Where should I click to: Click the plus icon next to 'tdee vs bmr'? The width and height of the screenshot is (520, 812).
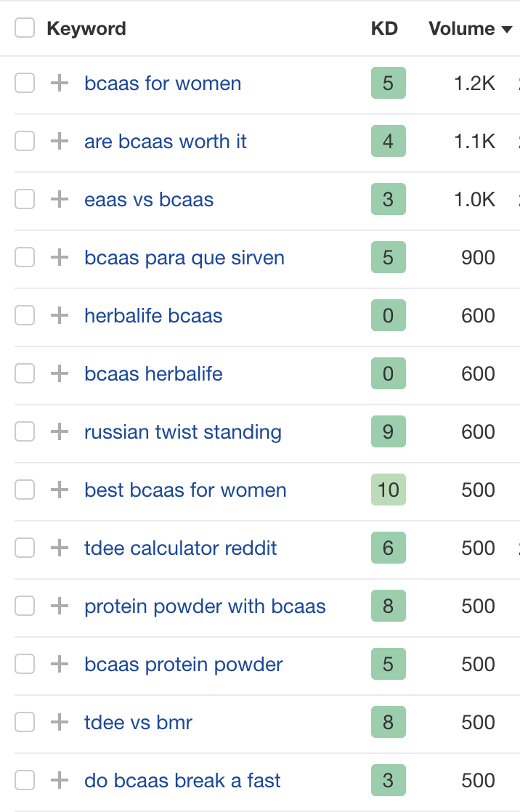[x=59, y=722]
